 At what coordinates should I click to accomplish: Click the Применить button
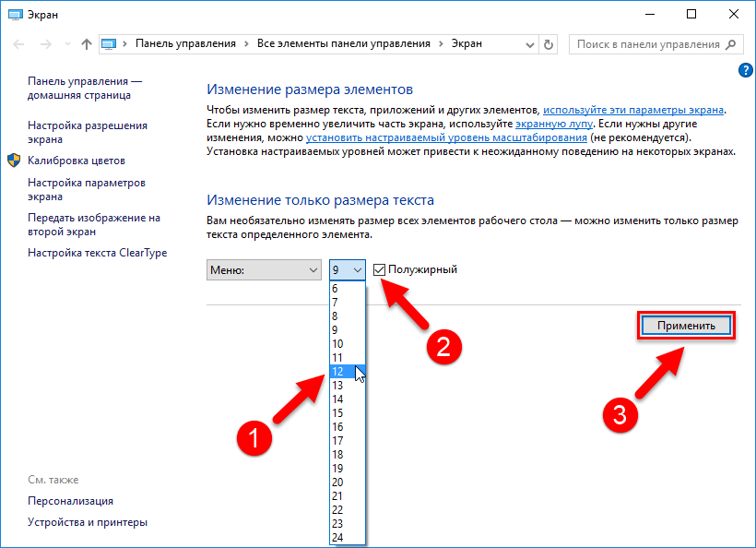click(x=685, y=326)
